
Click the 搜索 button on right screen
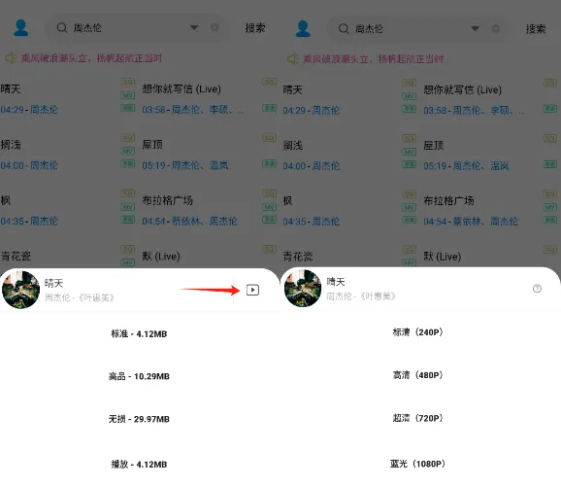(x=536, y=29)
